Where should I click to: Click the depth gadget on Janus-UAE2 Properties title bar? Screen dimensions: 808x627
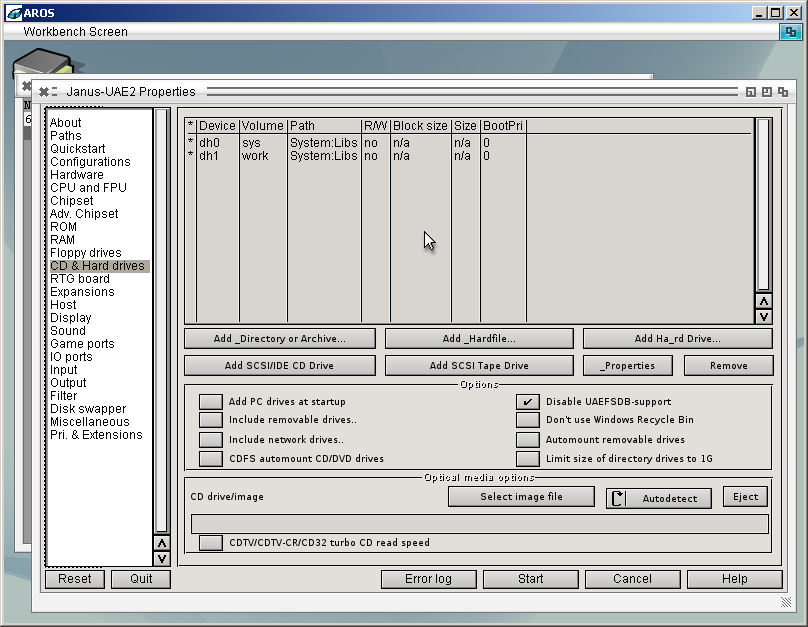783,92
